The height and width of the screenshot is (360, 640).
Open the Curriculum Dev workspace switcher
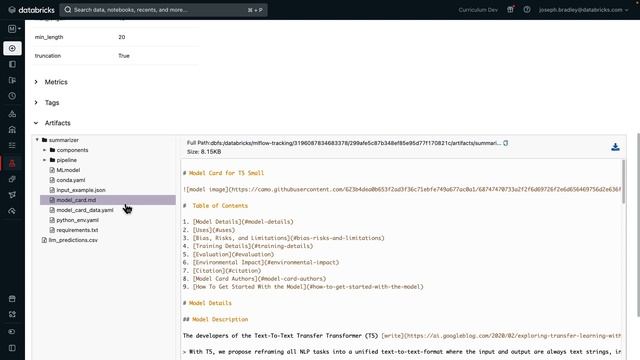pyautogui.click(x=478, y=10)
